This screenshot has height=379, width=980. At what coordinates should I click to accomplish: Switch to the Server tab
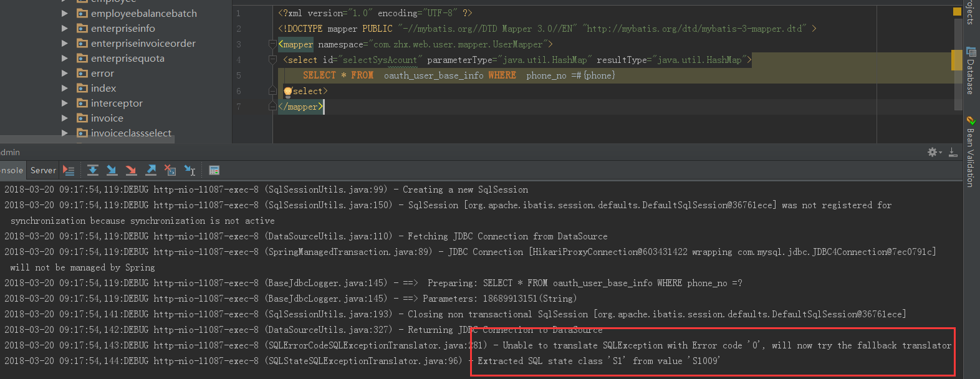[43, 170]
